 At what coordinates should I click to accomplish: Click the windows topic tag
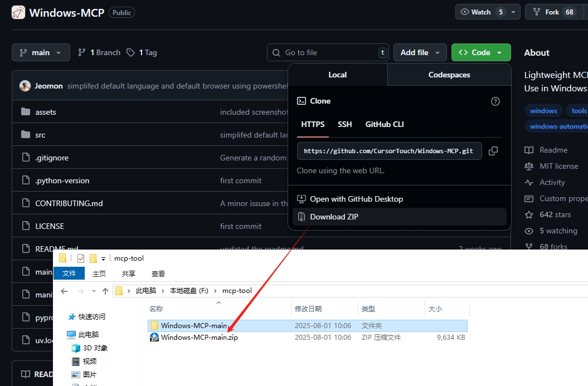point(543,110)
